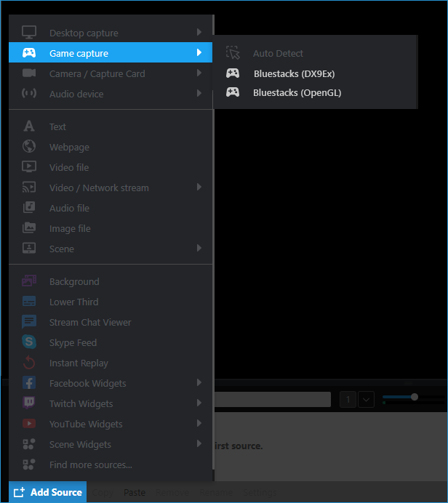This screenshot has width=448, height=503.
Task: Expand the Scene submenu arrow
Action: coord(199,248)
